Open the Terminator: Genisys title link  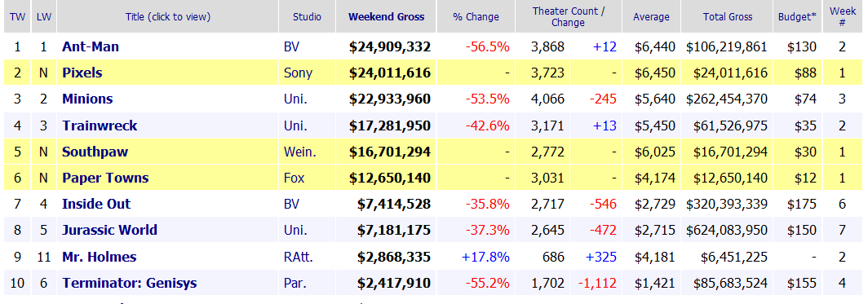(x=130, y=284)
